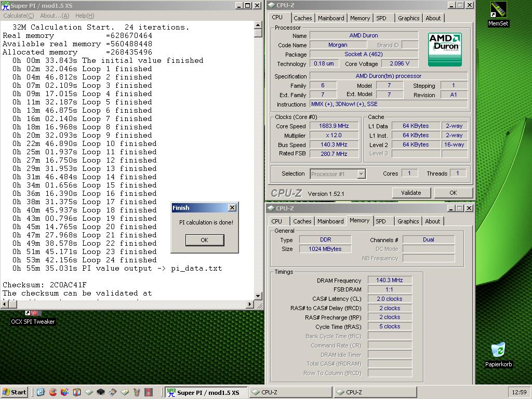The width and height of the screenshot is (532, 399).
Task: Open the MemSet desktop shortcut
Action: [x=498, y=14]
